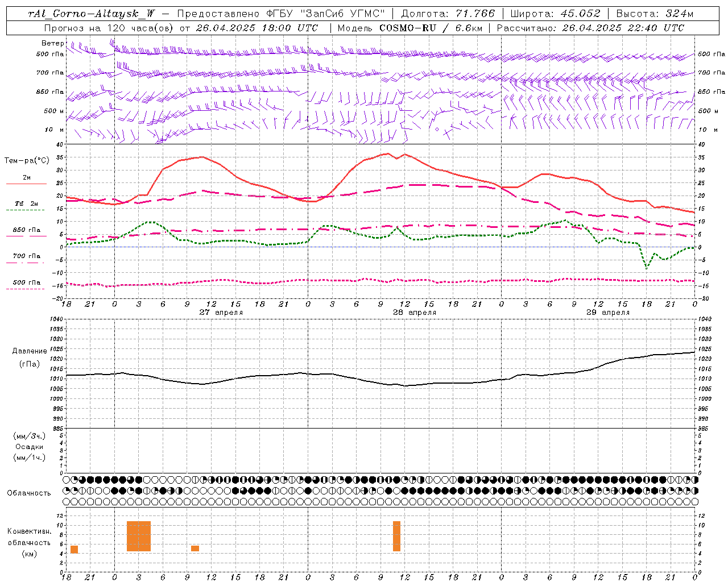This screenshot has height=582, width=728.
Task: Click the 28 апреля date label
Action: coord(415,312)
